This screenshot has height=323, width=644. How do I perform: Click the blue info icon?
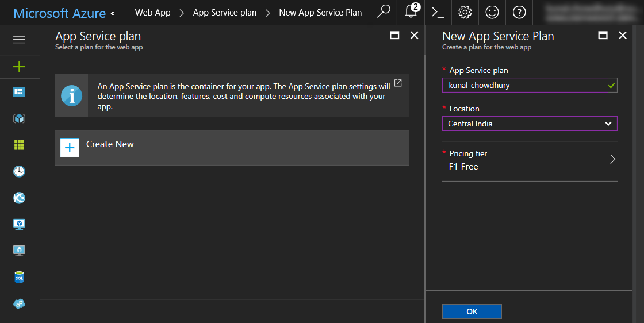point(71,96)
